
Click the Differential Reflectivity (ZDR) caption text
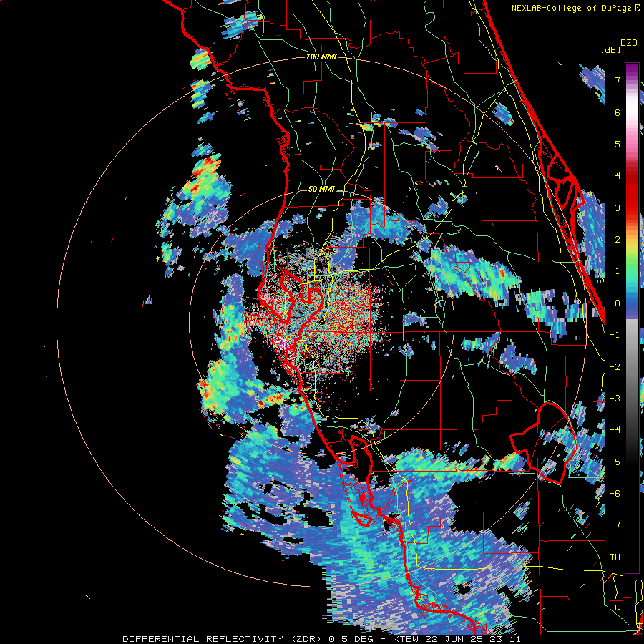tap(223, 639)
